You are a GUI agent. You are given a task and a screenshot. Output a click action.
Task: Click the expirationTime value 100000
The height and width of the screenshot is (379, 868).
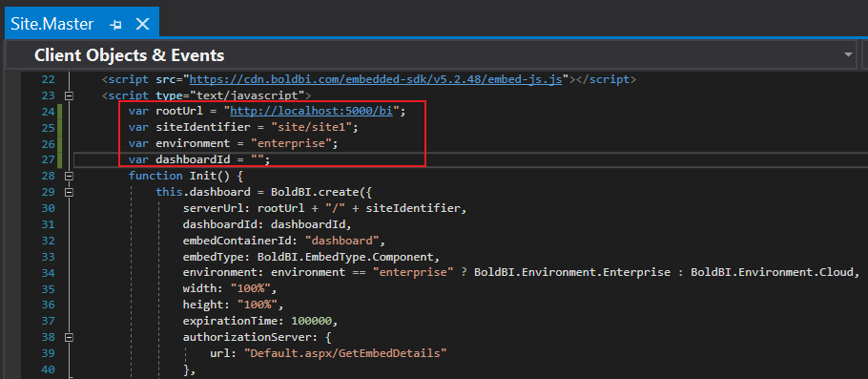[312, 321]
